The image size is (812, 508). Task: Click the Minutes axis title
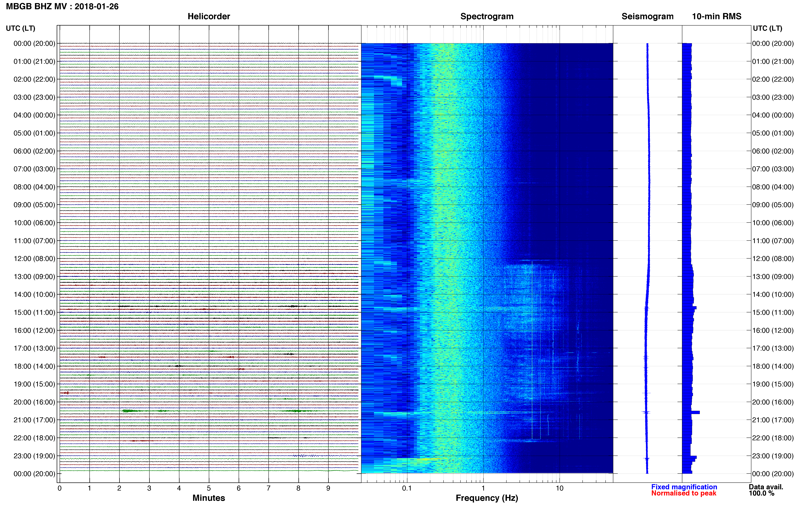click(x=209, y=498)
